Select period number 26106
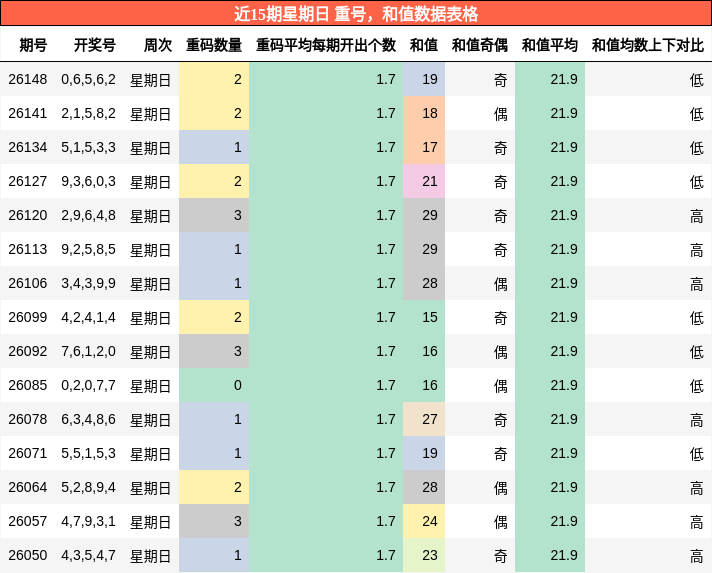The width and height of the screenshot is (712, 573). [28, 283]
